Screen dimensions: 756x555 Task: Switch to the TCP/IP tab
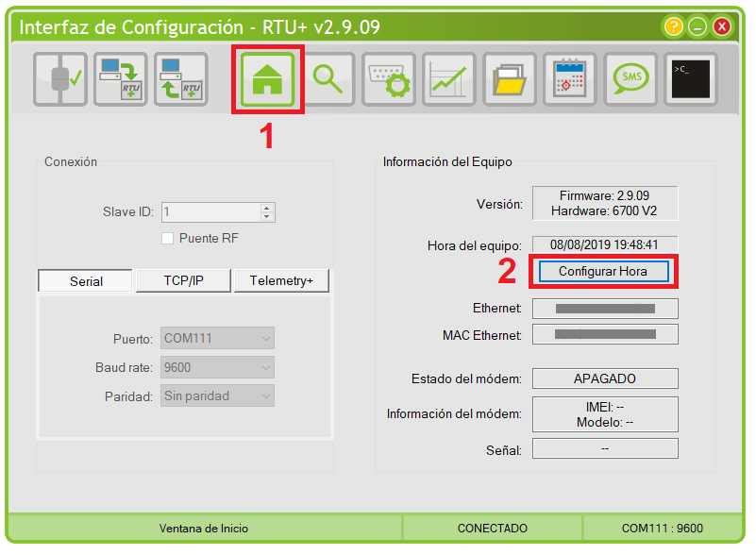183,281
